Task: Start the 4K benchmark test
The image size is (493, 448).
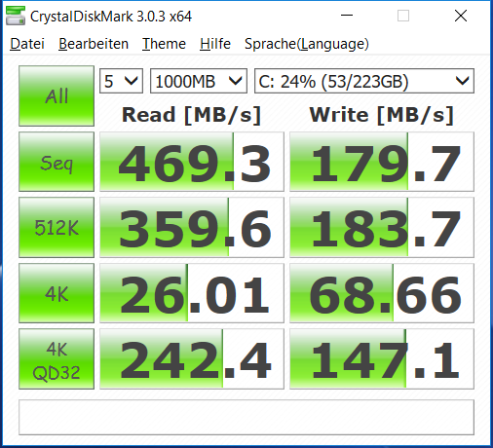Action: click(x=57, y=293)
